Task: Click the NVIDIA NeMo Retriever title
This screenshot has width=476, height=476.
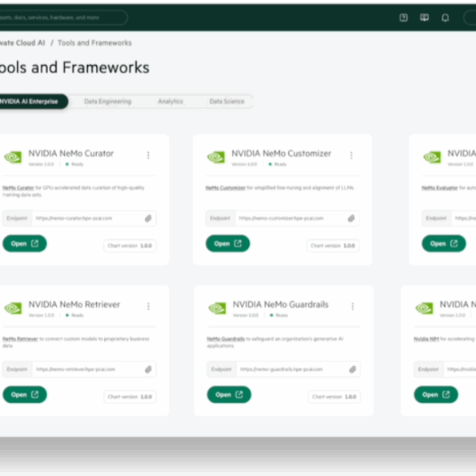Action: tap(74, 304)
